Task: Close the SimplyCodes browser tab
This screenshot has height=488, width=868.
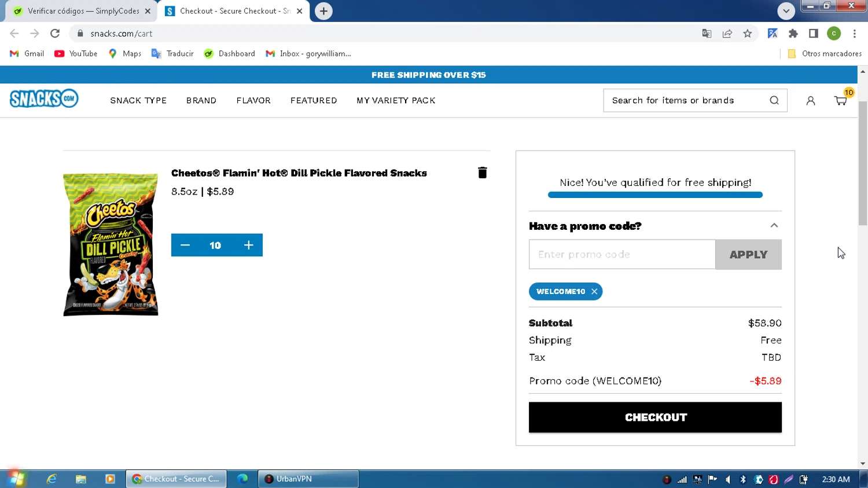Action: click(148, 11)
